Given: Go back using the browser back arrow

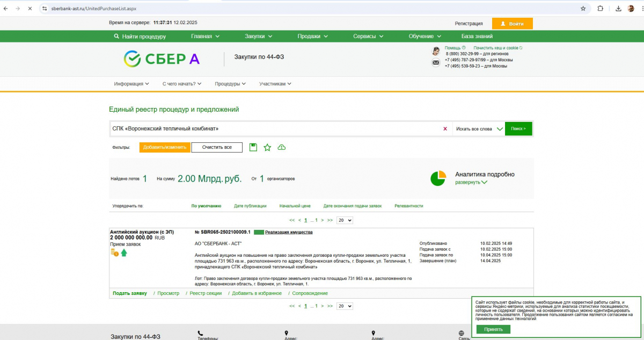Looking at the screenshot, I should 6,9.
